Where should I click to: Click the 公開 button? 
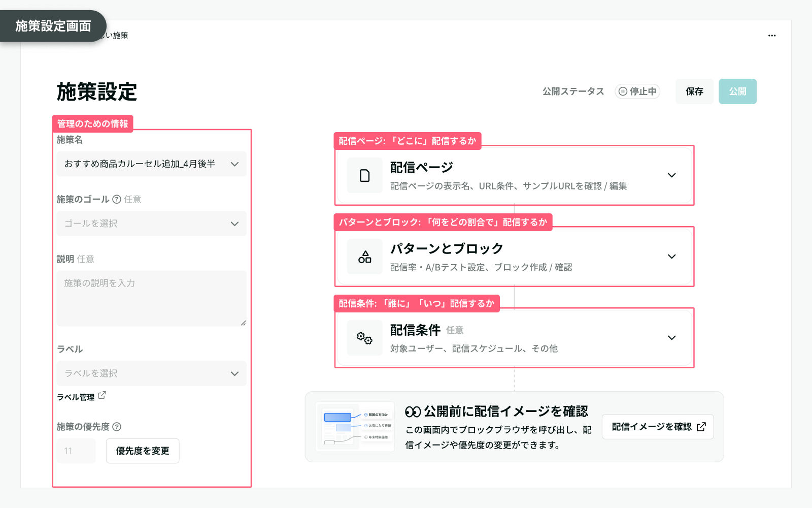(x=737, y=91)
